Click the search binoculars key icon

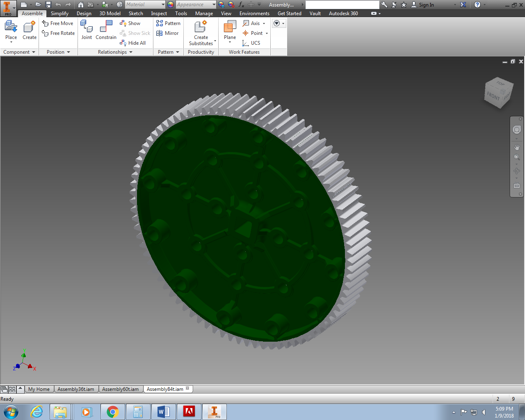(384, 5)
